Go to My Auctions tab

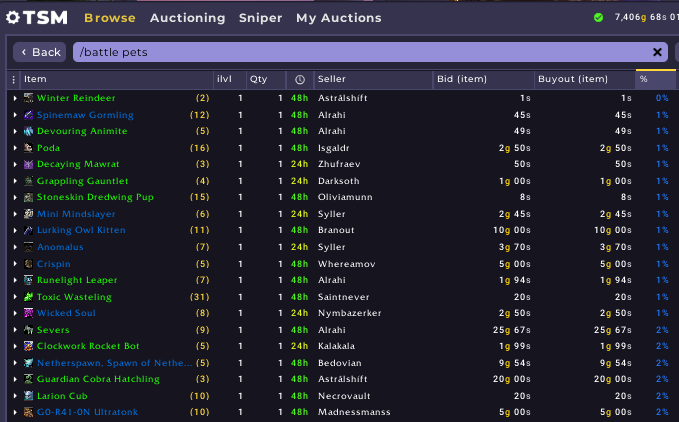[338, 18]
